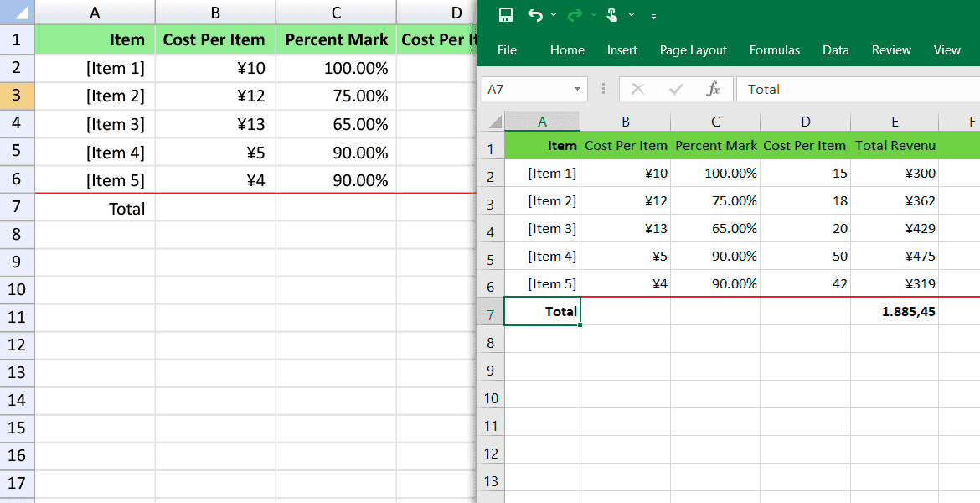Viewport: 980px width, 503px height.
Task: Open the Undo history dropdown arrow
Action: [554, 15]
